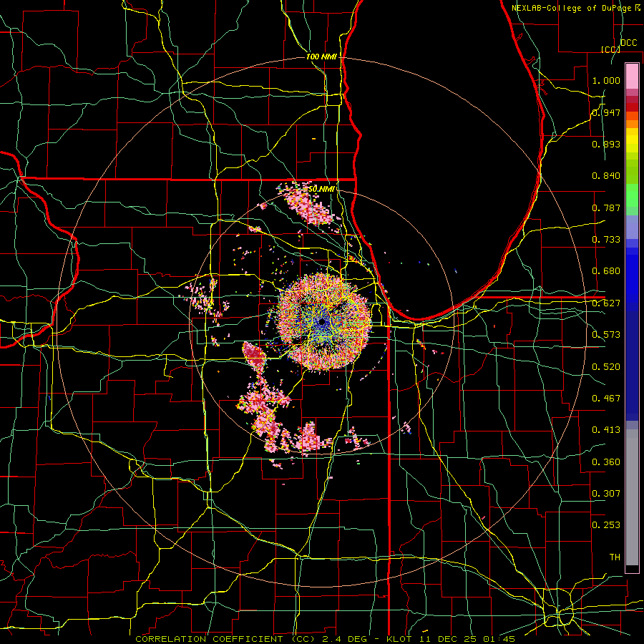Click the 0.733 scale value
Screen dimensions: 644x644
click(606, 240)
